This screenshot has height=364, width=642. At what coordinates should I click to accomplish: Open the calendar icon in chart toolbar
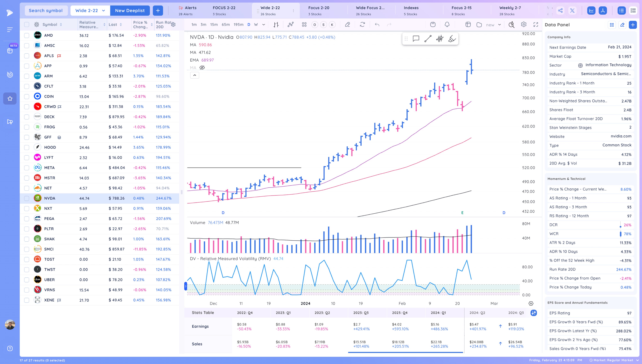pyautogui.click(x=433, y=25)
